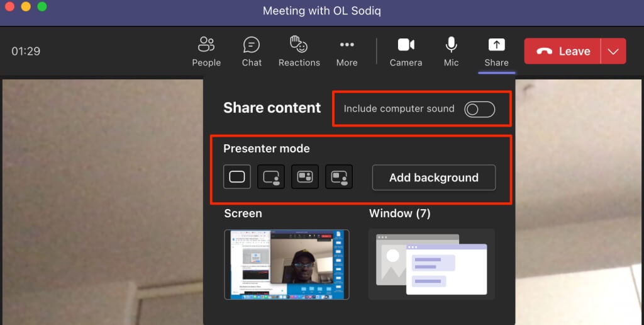Toggle Include computer sound switch
The image size is (644, 325).
(479, 109)
